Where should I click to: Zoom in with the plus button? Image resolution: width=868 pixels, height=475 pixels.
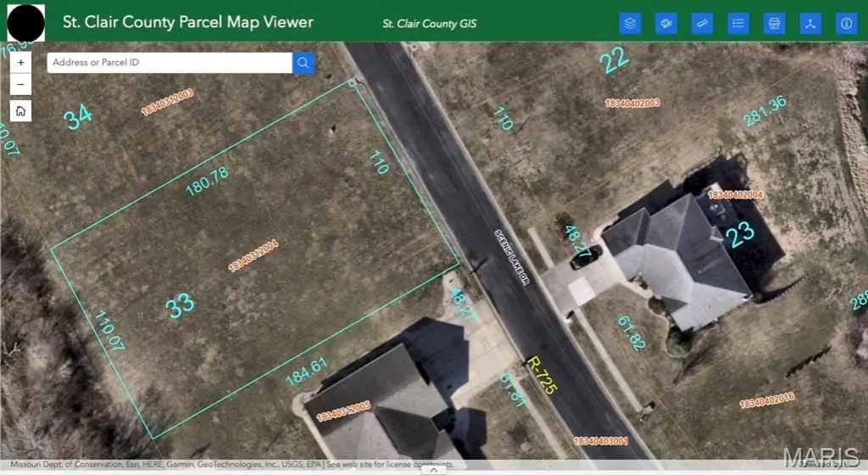pyautogui.click(x=20, y=63)
